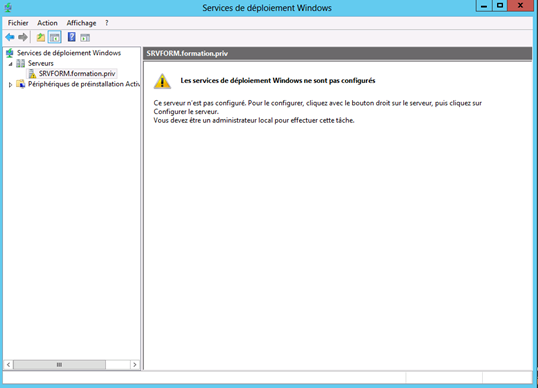Click the left arrow of tree horizontal scrollbar
The height and width of the screenshot is (388, 538).
[8, 365]
